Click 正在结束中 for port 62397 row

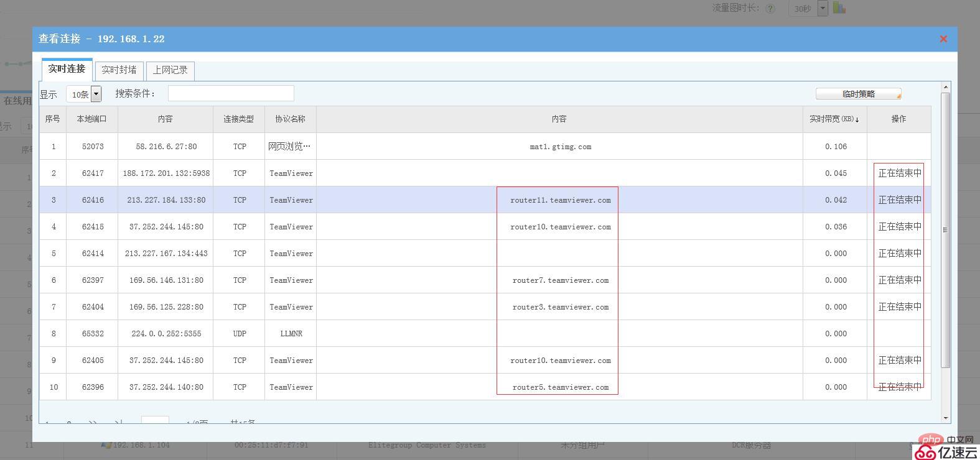coord(900,280)
